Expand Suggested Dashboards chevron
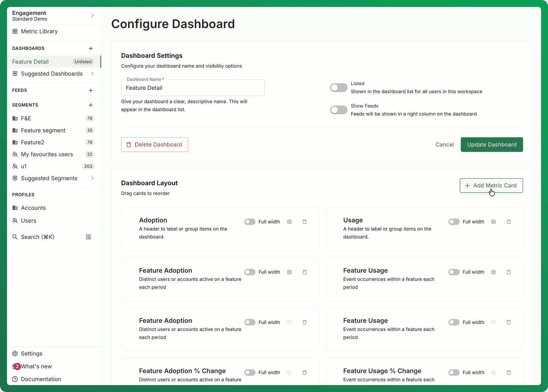 point(92,74)
